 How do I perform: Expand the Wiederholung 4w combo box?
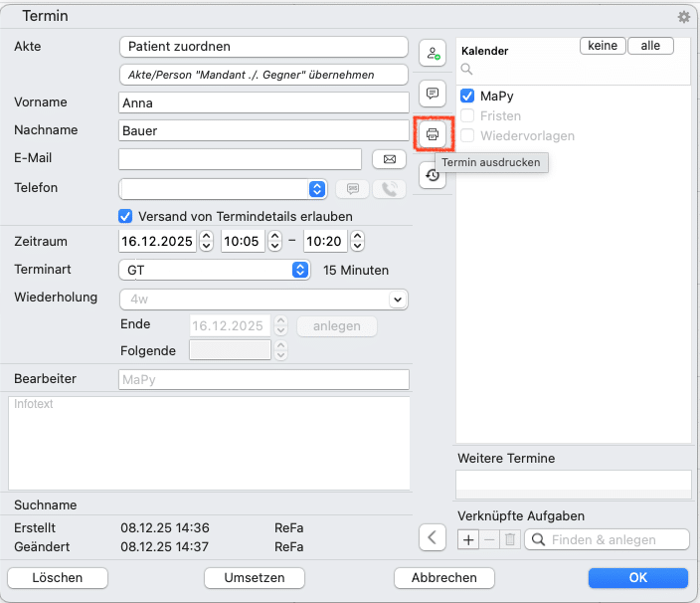point(398,299)
